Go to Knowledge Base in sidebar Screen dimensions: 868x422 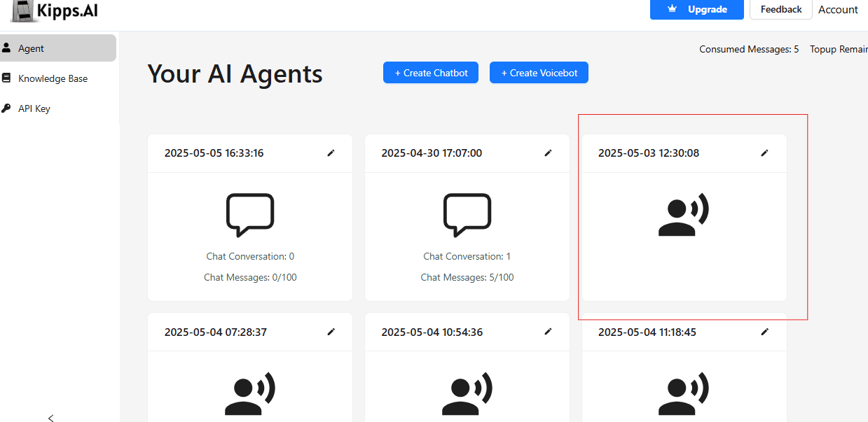point(53,78)
